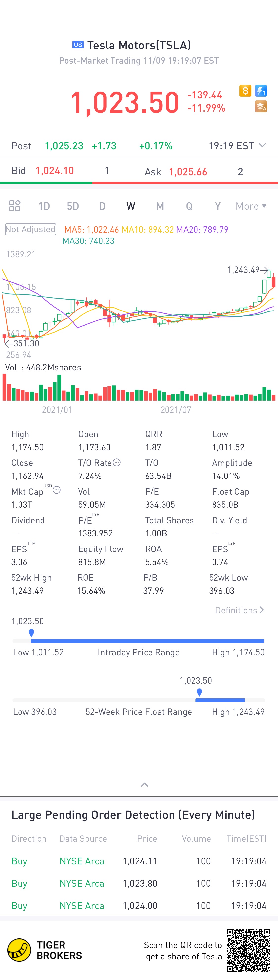278x980 pixels.
Task: Tap the Direction column header
Action: (x=29, y=838)
